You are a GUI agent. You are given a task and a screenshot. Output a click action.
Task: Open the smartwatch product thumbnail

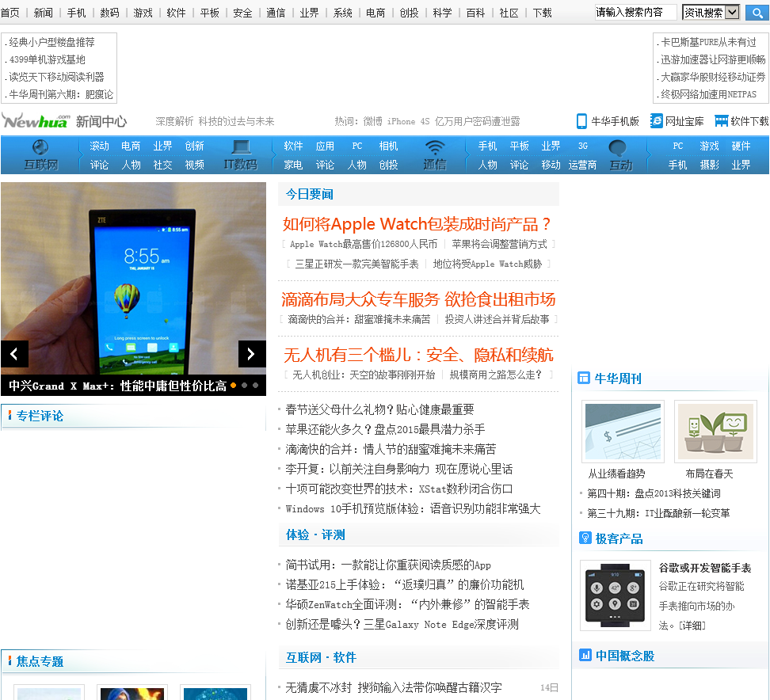tap(616, 595)
